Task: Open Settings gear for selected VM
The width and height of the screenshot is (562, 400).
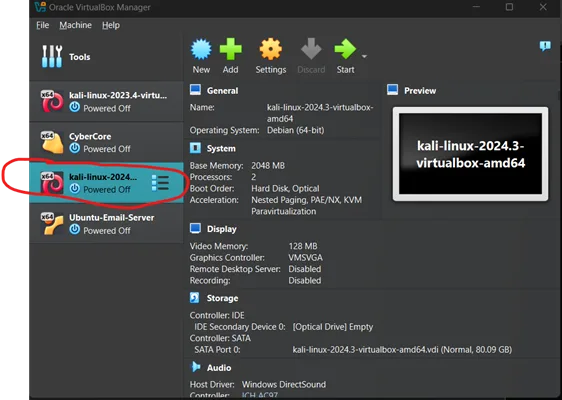Action: tap(271, 49)
